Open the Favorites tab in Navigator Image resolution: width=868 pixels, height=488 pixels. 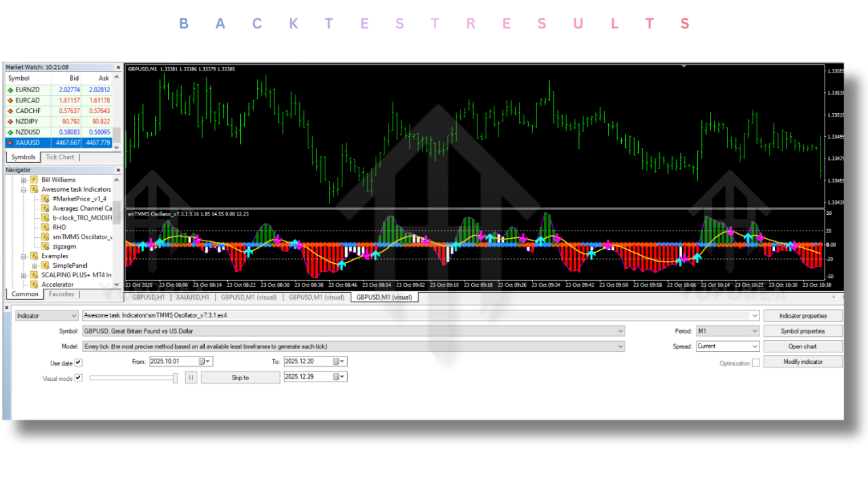click(61, 294)
